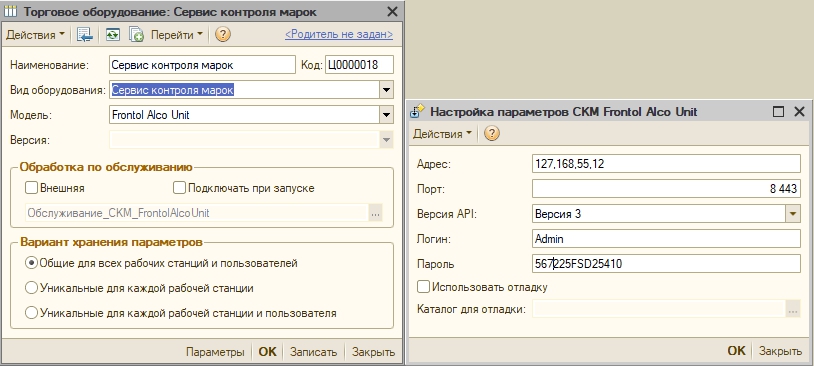The height and width of the screenshot is (366, 814).
Task: Expand the Вид оборудования dropdown arrow
Action: [x=386, y=90]
